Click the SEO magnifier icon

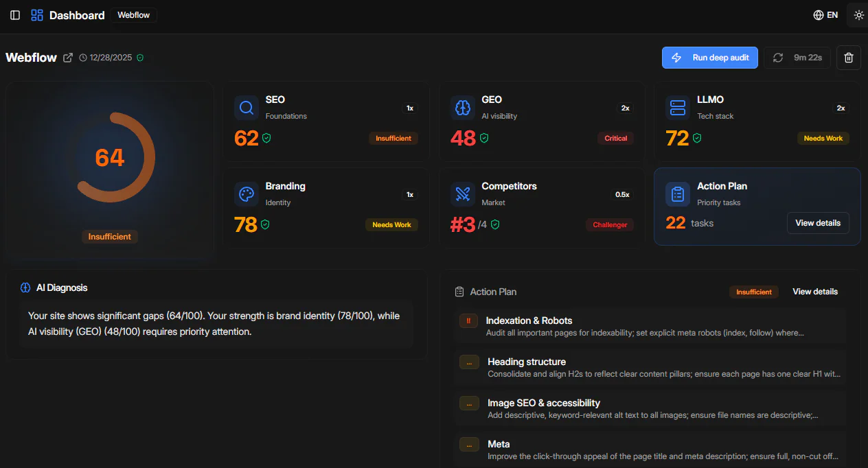coord(247,108)
